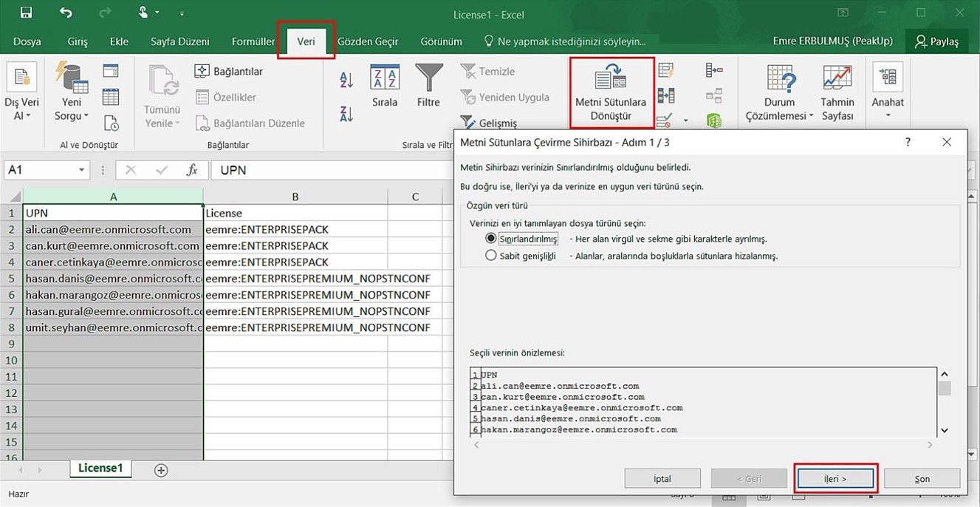
Task: Click the License header cell B1
Action: [295, 213]
